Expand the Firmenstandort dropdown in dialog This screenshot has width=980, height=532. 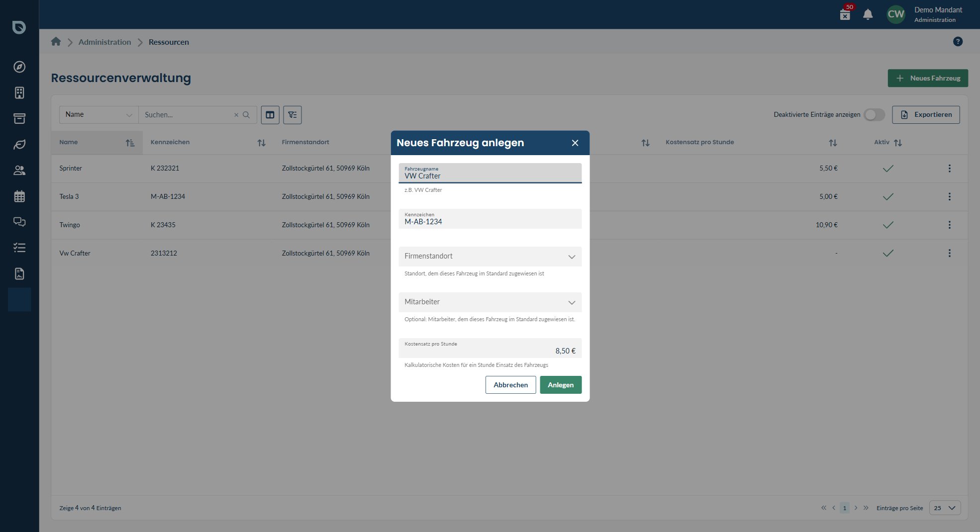pos(490,257)
